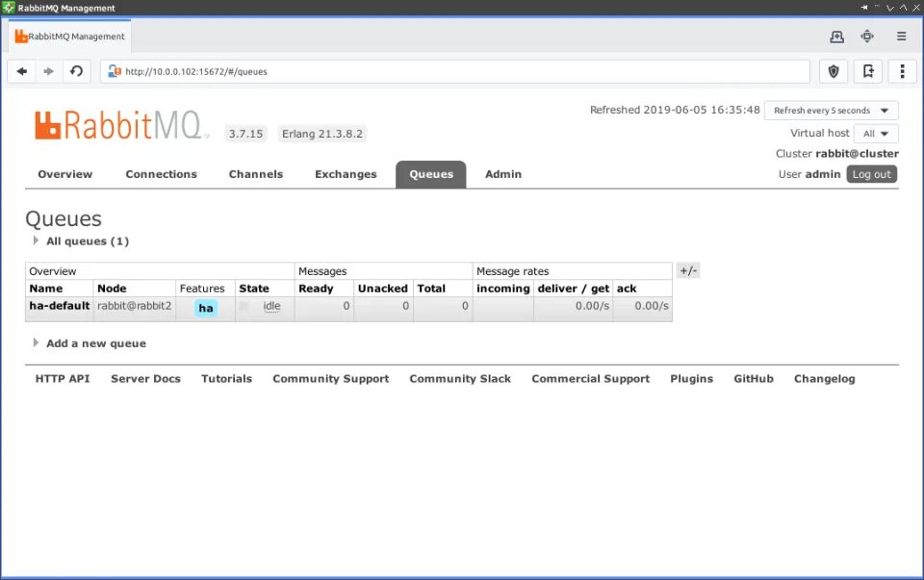Go forward with the browser forward arrow
Screen dimensions: 924x580
coord(49,71)
